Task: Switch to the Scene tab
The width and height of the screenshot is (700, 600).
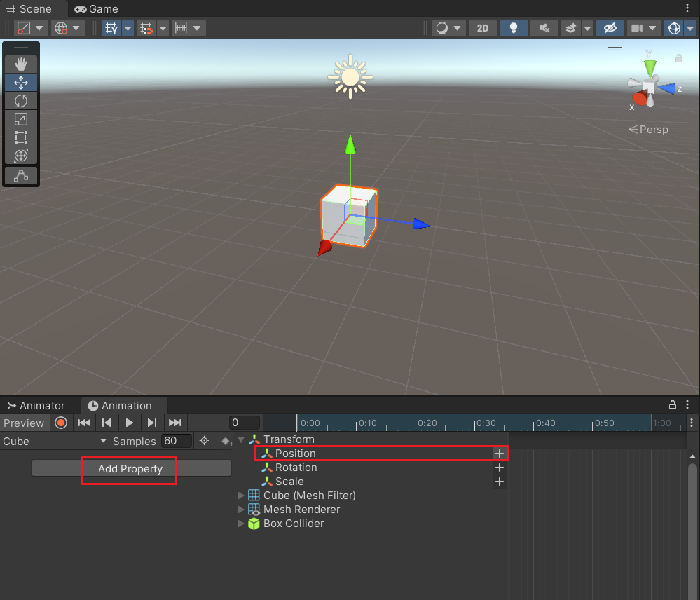Action: pos(29,9)
